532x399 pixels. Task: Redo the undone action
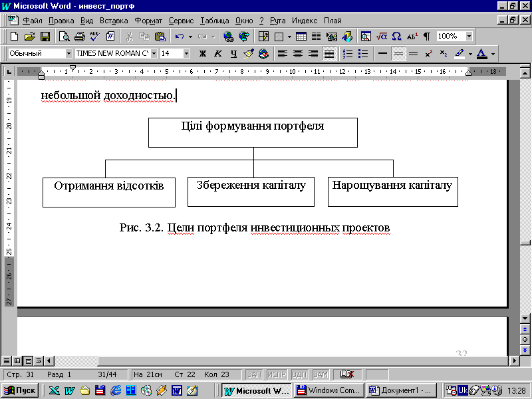202,37
